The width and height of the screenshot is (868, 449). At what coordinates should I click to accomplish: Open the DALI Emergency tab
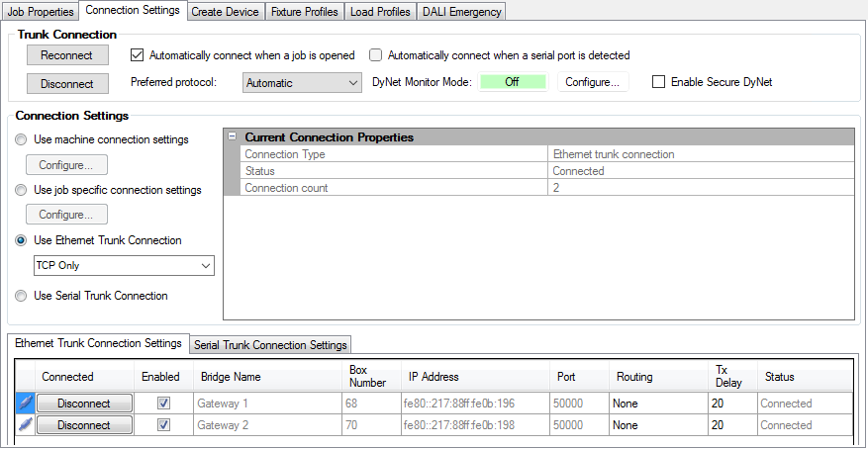point(461,12)
